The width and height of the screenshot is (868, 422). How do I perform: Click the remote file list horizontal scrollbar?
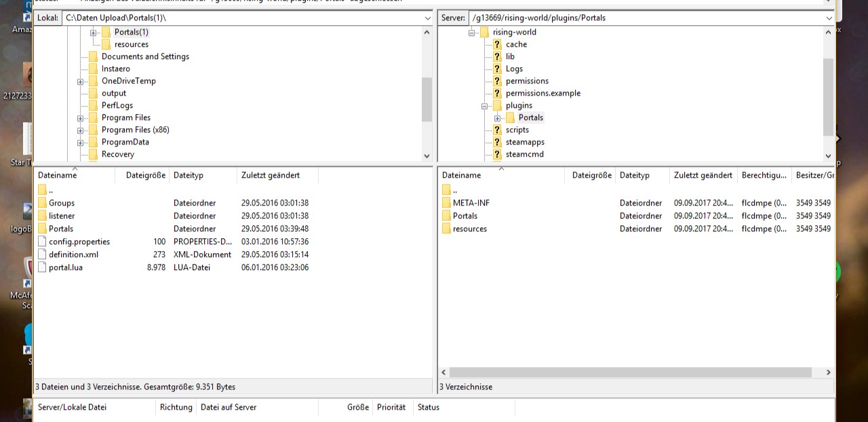click(630, 372)
